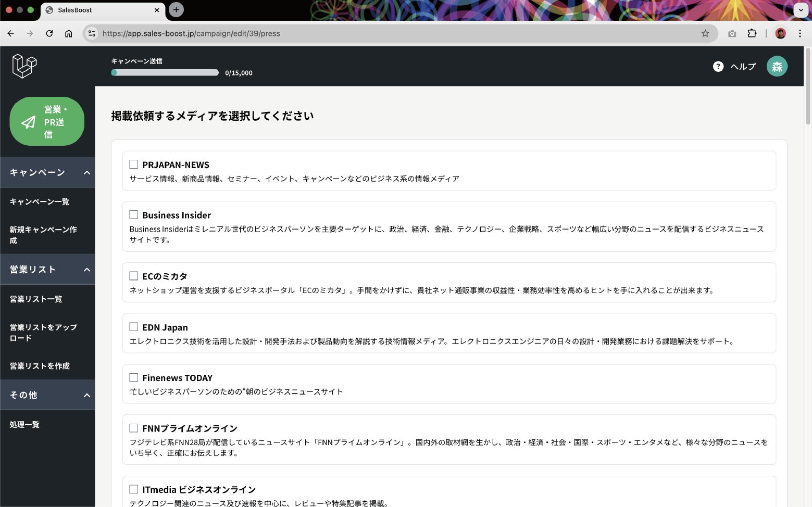Collapse the その他 sidebar section chevron
The height and width of the screenshot is (507, 812).
pos(87,395)
